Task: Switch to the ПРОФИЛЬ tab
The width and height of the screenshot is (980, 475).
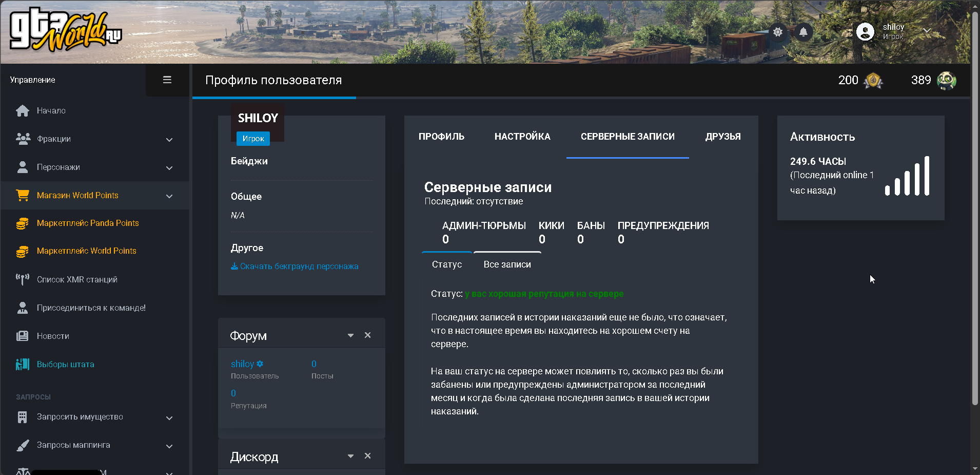Action: [441, 137]
